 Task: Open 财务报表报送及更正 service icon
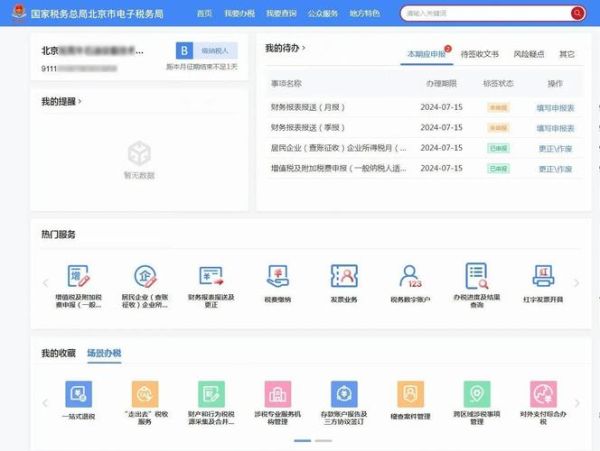[x=211, y=276]
